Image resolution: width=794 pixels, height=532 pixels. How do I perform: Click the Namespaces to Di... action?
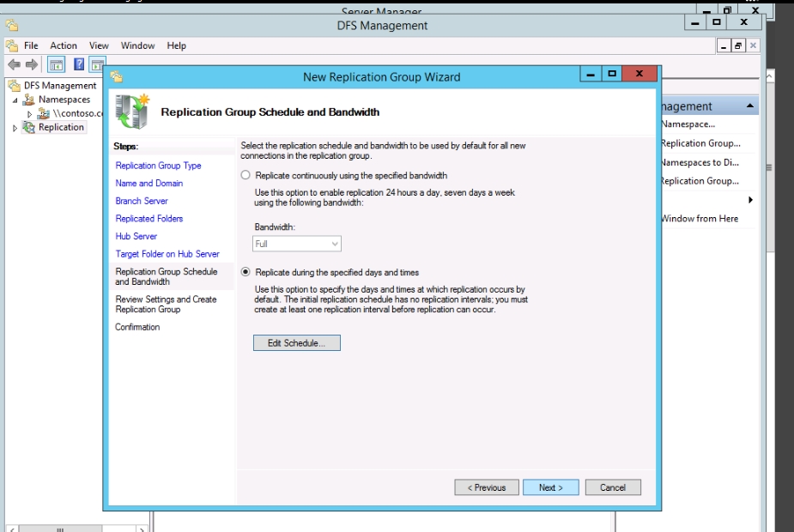coord(700,162)
